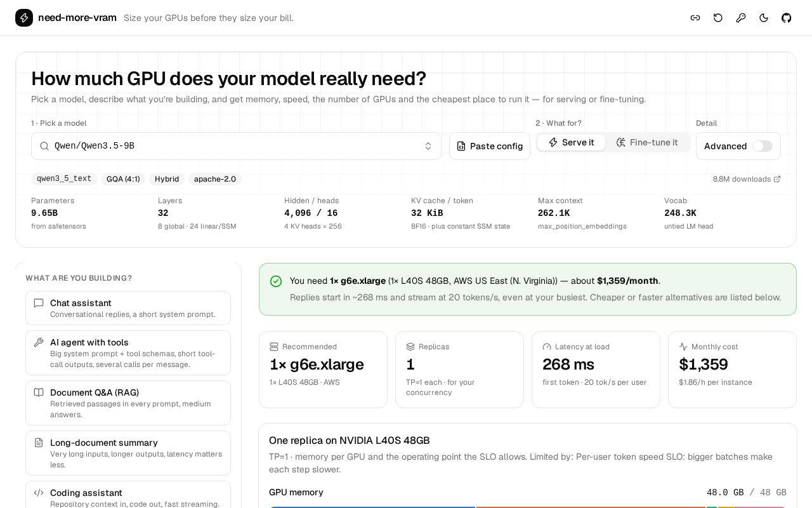Select the Coding assistant option

pyautogui.click(x=128, y=495)
